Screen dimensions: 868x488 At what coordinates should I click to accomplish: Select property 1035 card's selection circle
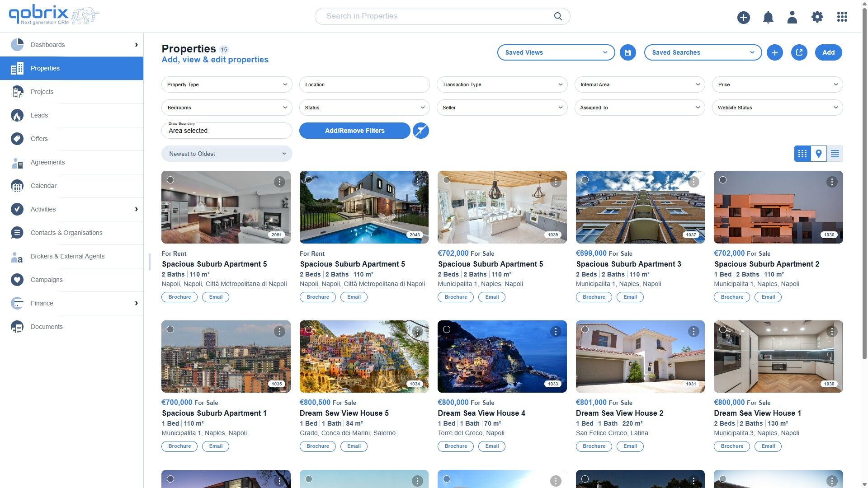click(x=170, y=329)
